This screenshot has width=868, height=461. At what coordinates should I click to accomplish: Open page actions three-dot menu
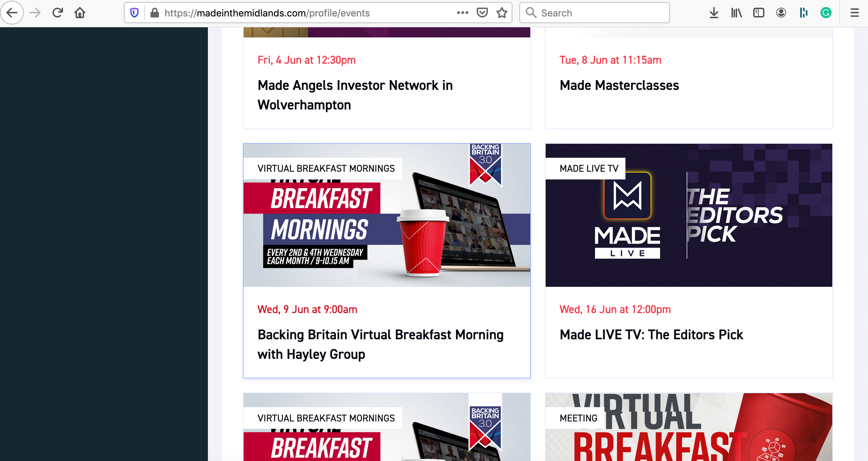[x=462, y=13]
